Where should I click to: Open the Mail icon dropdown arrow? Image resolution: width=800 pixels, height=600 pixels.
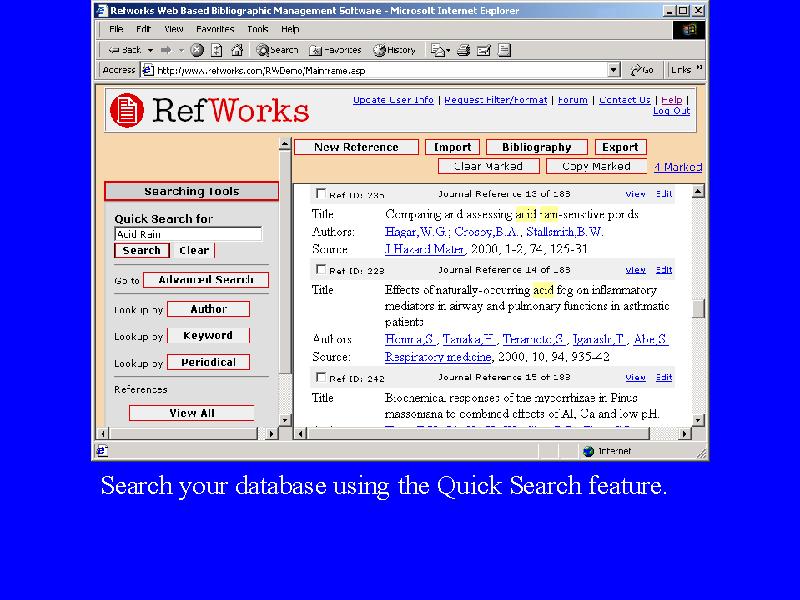[448, 50]
